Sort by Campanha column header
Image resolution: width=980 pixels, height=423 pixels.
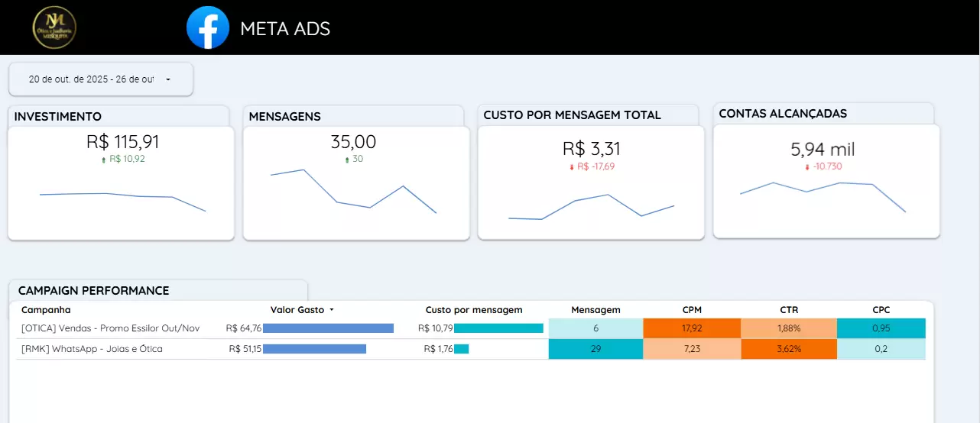coord(46,310)
